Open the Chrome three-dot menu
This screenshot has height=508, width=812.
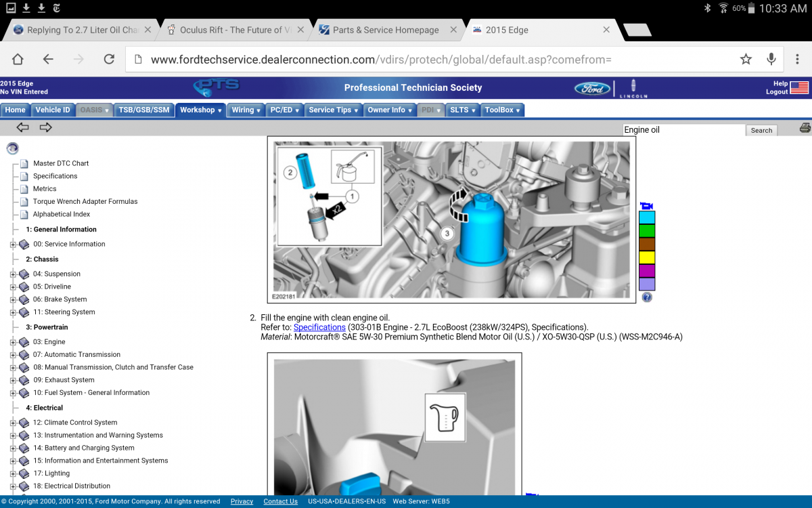(797, 60)
